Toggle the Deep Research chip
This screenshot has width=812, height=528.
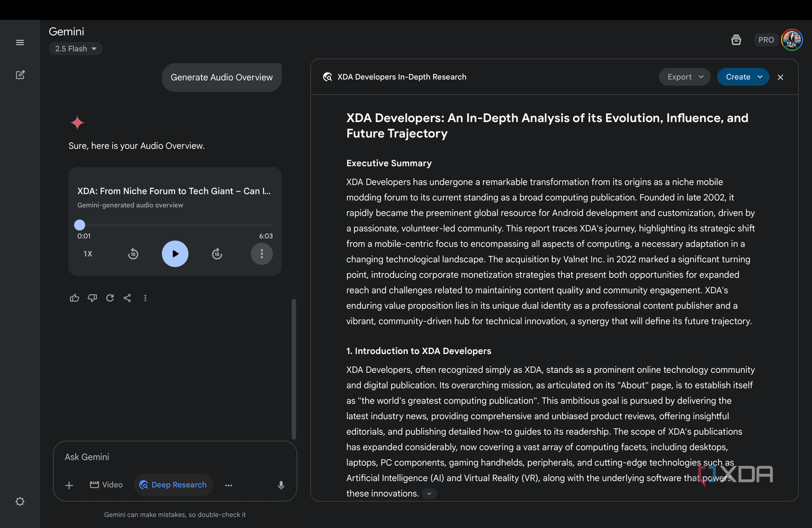click(x=173, y=485)
